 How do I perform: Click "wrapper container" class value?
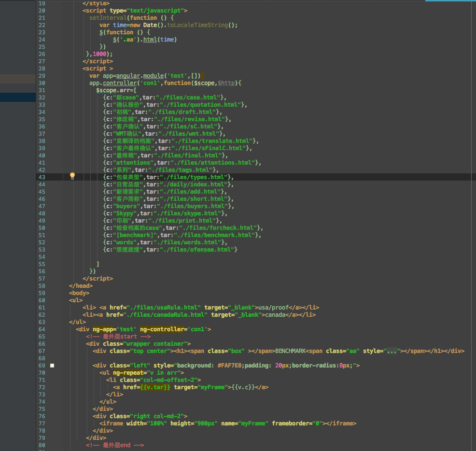point(155,344)
